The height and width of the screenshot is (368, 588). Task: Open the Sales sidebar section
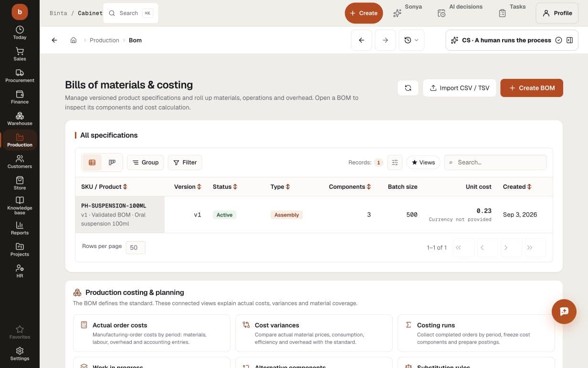click(x=20, y=54)
